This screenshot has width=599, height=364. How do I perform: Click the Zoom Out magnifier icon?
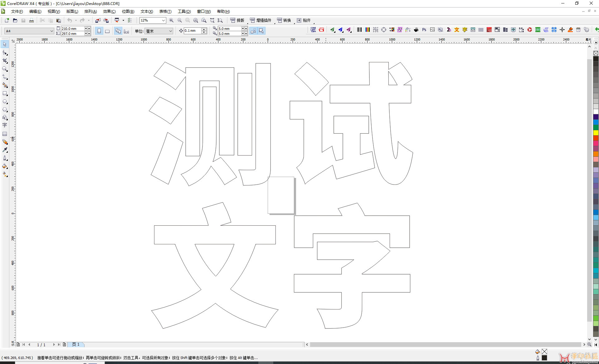[x=179, y=20]
